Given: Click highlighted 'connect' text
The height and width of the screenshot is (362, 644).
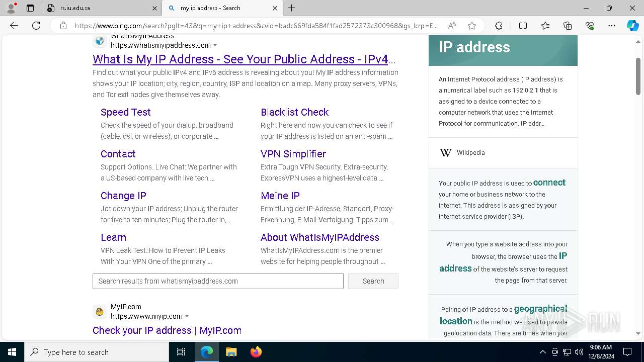Looking at the screenshot, I should click(549, 183).
